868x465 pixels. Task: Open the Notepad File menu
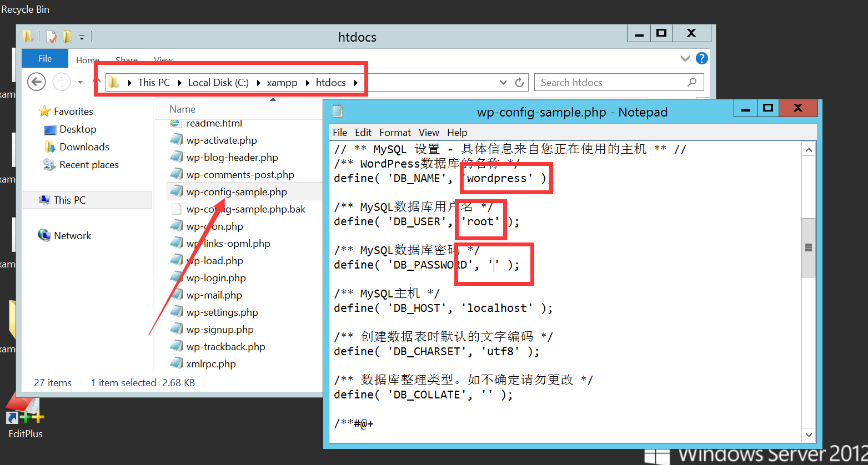340,133
